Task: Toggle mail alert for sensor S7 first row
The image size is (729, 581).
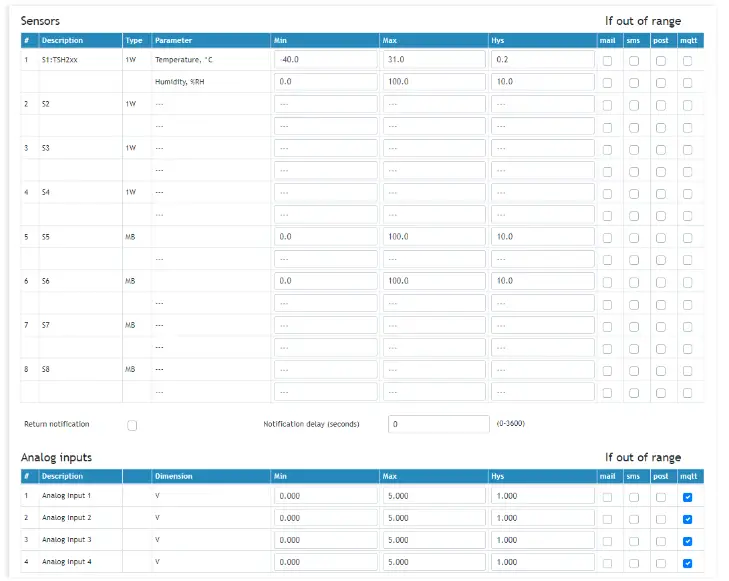Action: point(607,327)
